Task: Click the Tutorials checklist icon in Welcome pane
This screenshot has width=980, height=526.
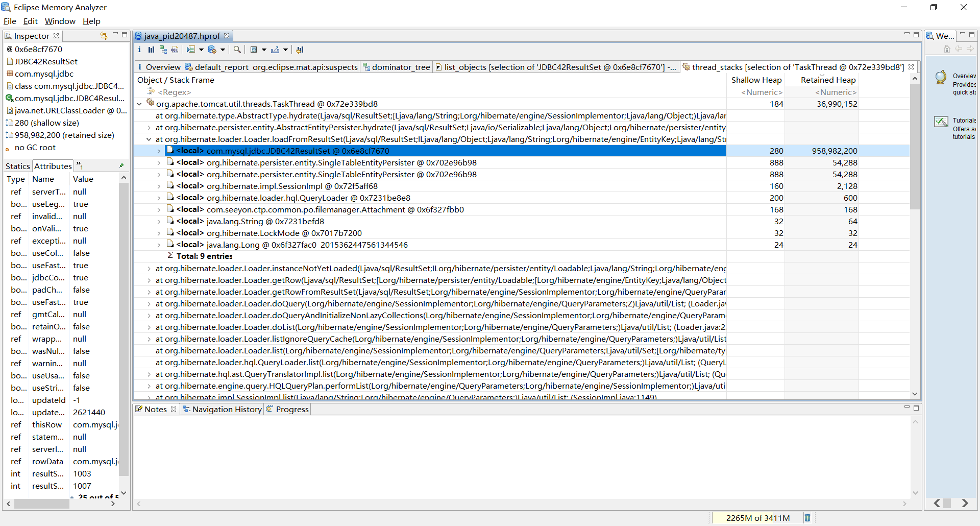Action: pos(941,122)
